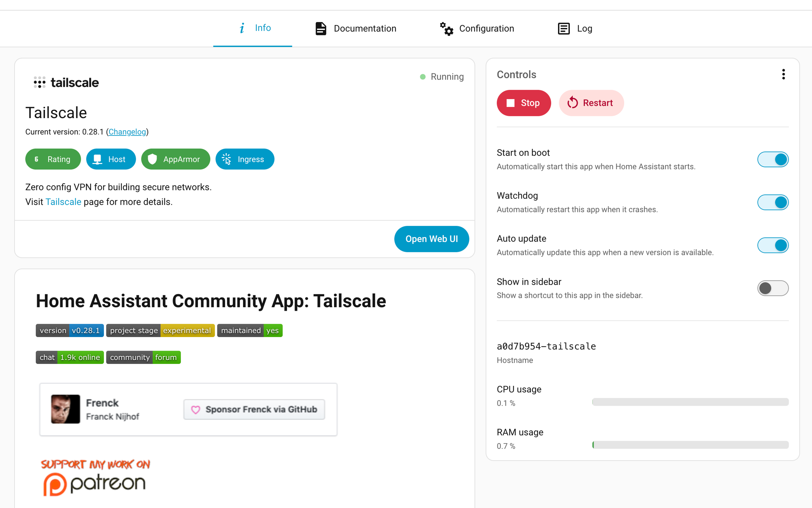Click the Tailscale app title
The image size is (812, 508).
click(x=56, y=113)
